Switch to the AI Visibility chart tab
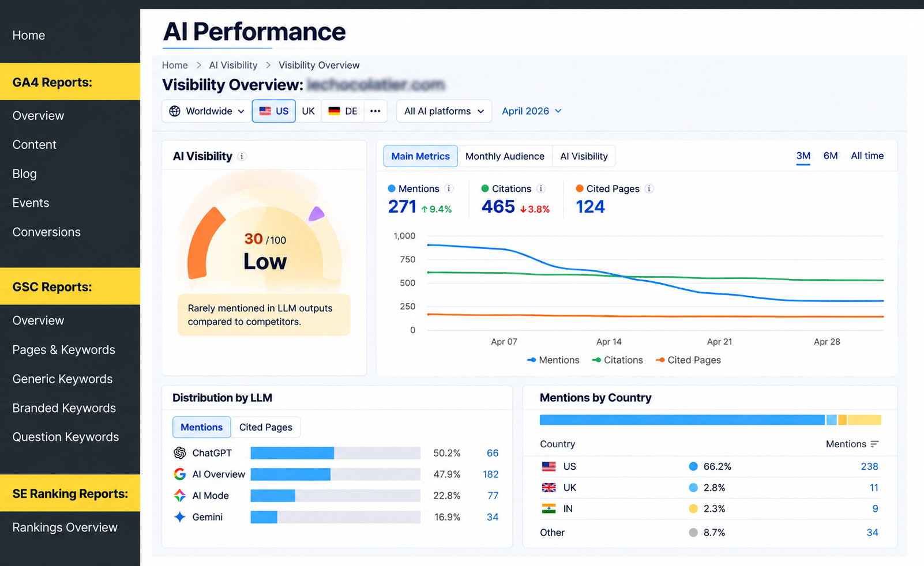The width and height of the screenshot is (924, 566). click(x=584, y=156)
